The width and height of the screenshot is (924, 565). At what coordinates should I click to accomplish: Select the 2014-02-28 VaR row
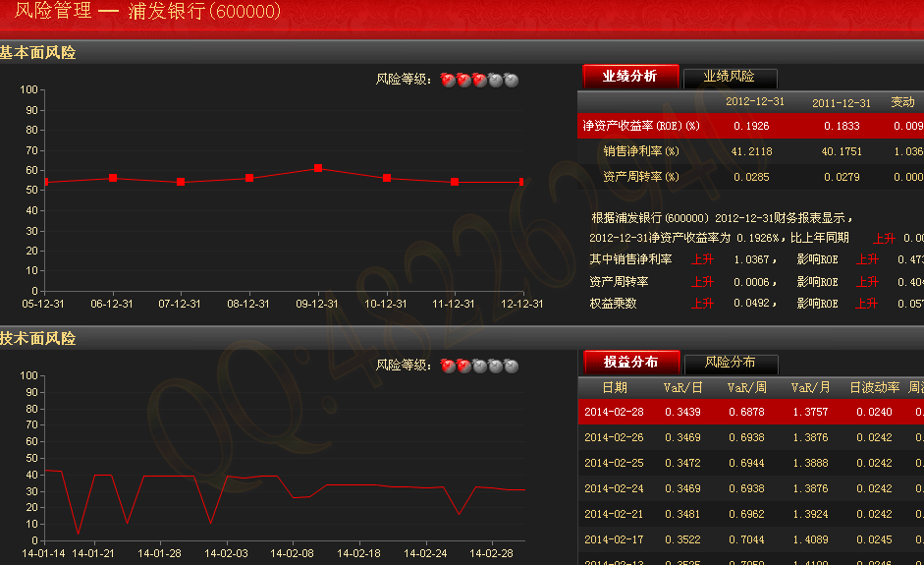pos(751,412)
